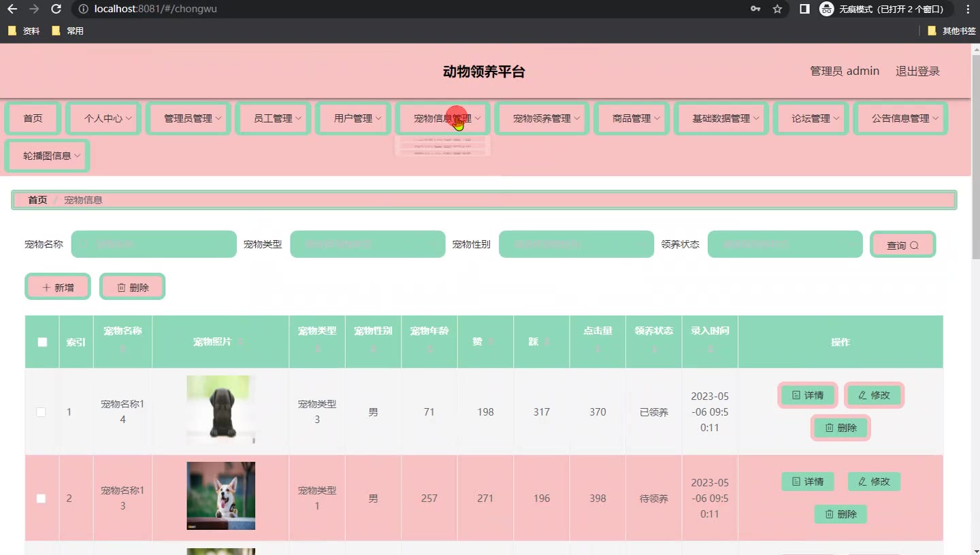This screenshot has height=555, width=980.
Task: Open the saved password key icon
Action: (755, 9)
